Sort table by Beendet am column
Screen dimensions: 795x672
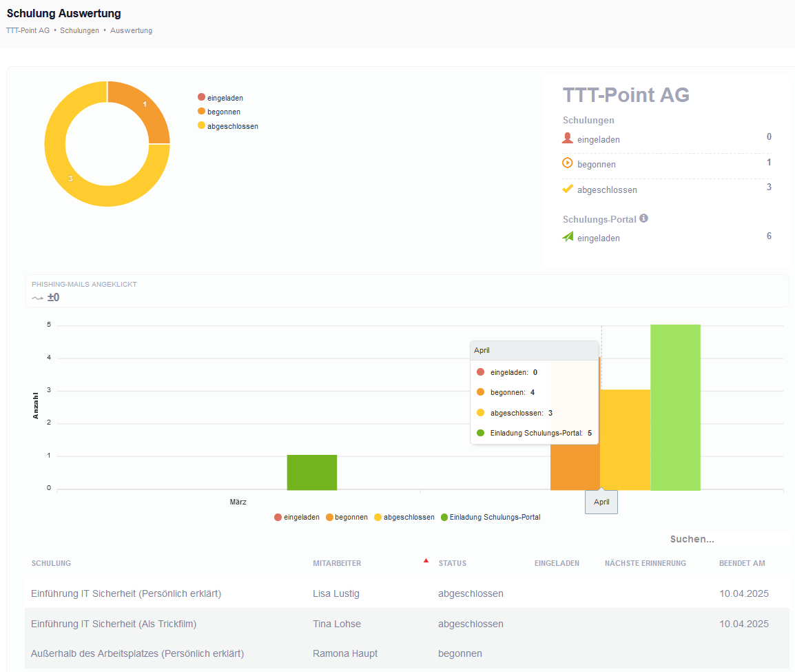point(742,563)
